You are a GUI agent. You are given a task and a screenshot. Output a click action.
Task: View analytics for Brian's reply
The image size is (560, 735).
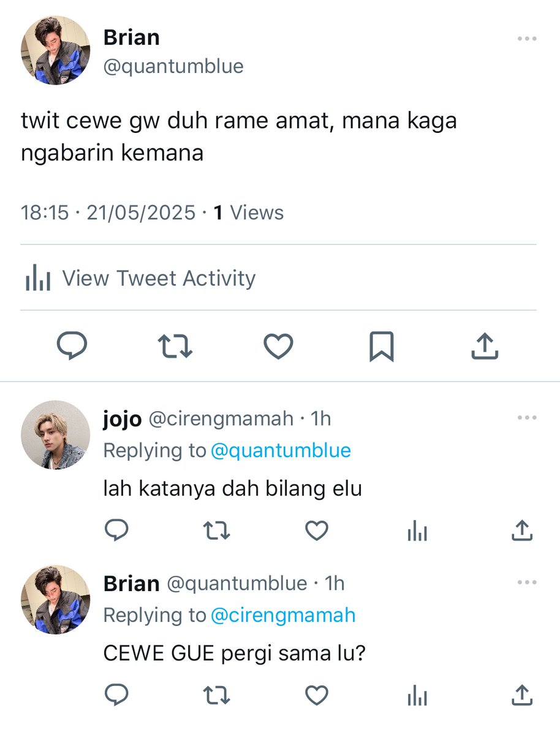pyautogui.click(x=417, y=696)
